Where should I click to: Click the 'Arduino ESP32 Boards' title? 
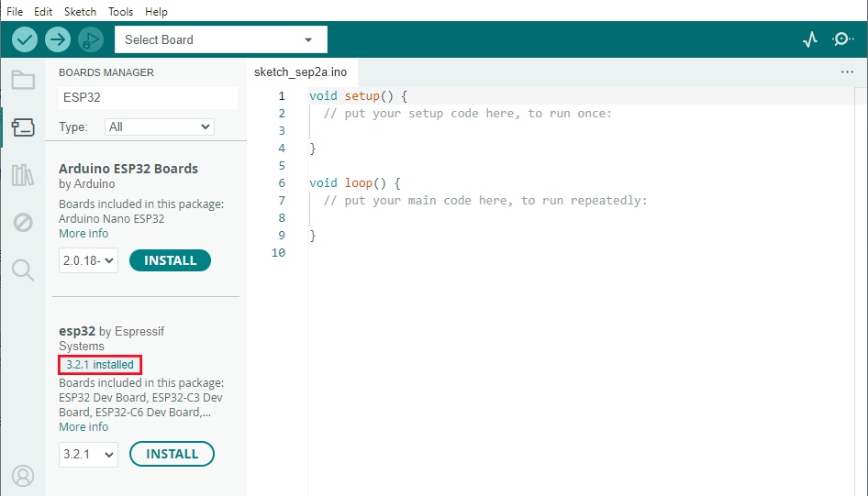[128, 169]
